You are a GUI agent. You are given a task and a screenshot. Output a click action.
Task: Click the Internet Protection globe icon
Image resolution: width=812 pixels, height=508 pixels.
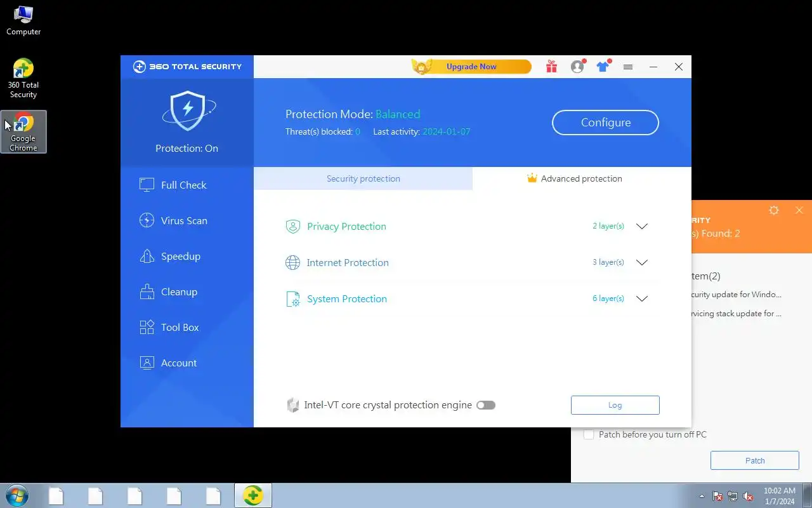click(x=292, y=262)
